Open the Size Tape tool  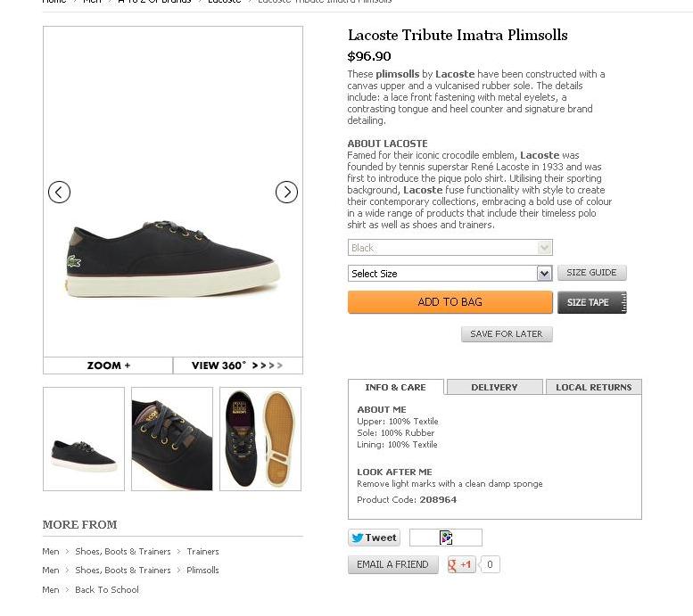(x=592, y=302)
